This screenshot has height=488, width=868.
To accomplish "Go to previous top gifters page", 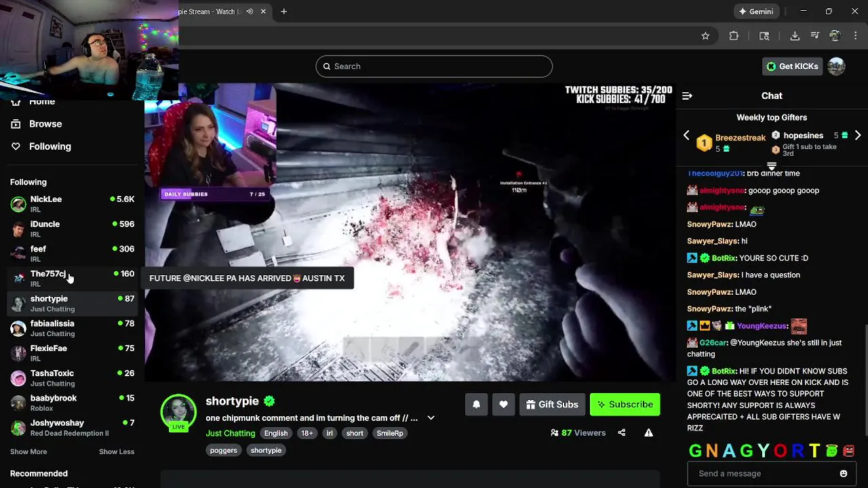I will (x=686, y=136).
